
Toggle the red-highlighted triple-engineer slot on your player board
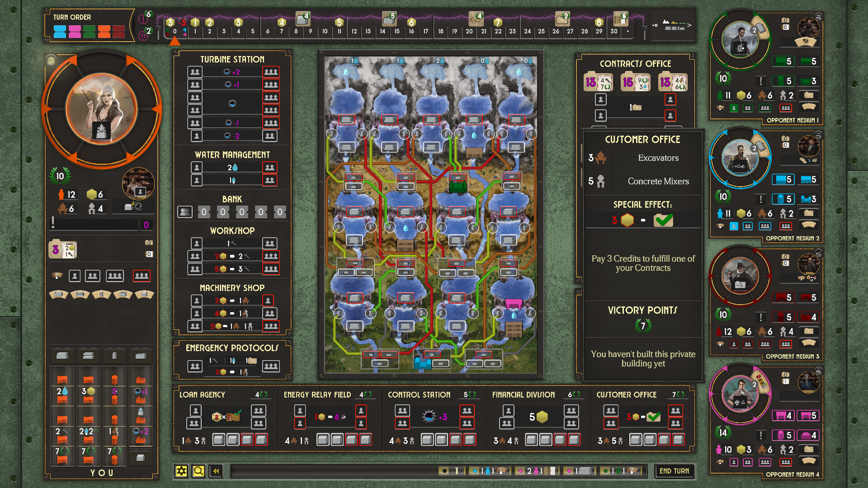pos(142,276)
